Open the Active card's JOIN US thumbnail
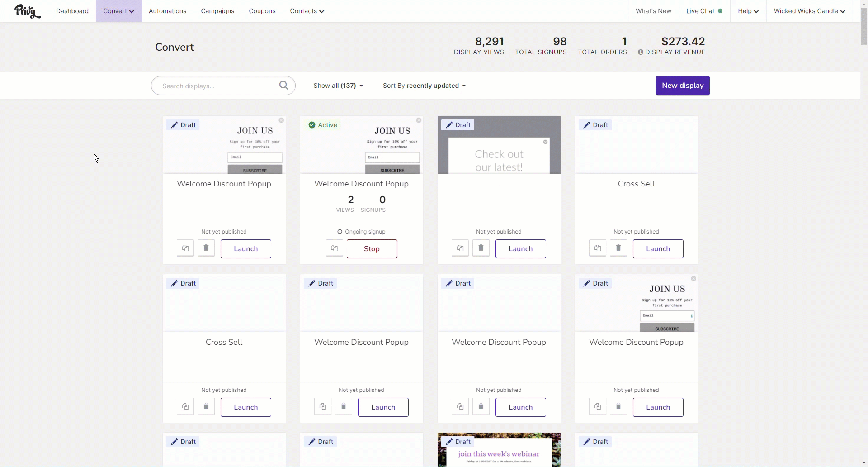This screenshot has height=467, width=868. (x=362, y=145)
